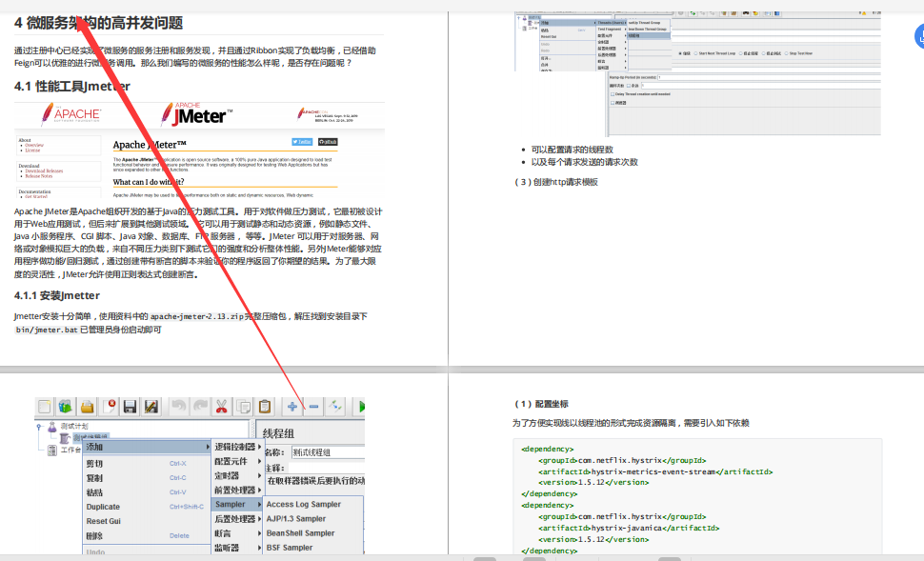The height and width of the screenshot is (561, 924).
Task: Expand the 逻辑控制器 submenu
Action: click(x=237, y=447)
